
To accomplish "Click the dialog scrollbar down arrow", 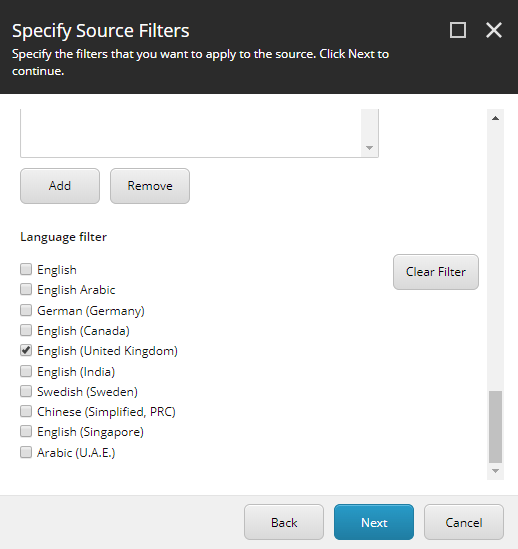I will tap(495, 471).
